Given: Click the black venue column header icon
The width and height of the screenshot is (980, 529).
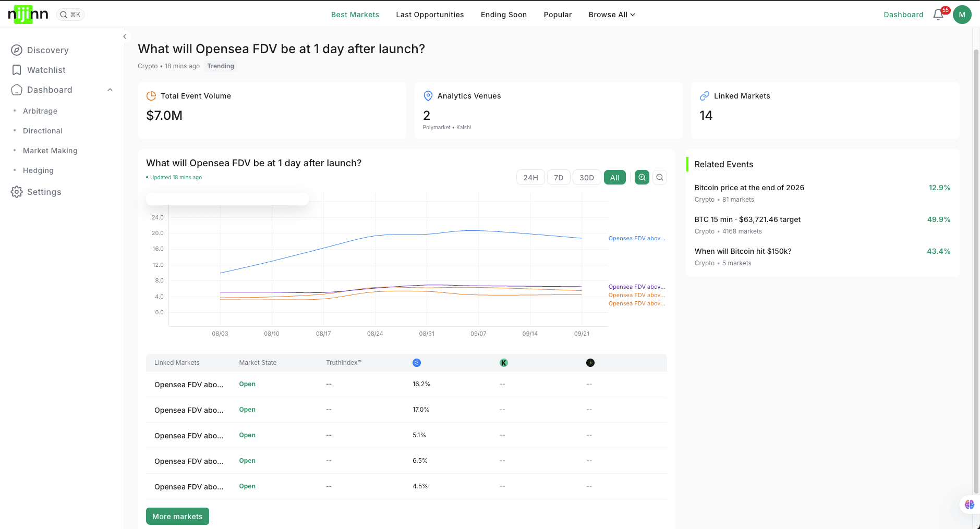Looking at the screenshot, I should [590, 363].
